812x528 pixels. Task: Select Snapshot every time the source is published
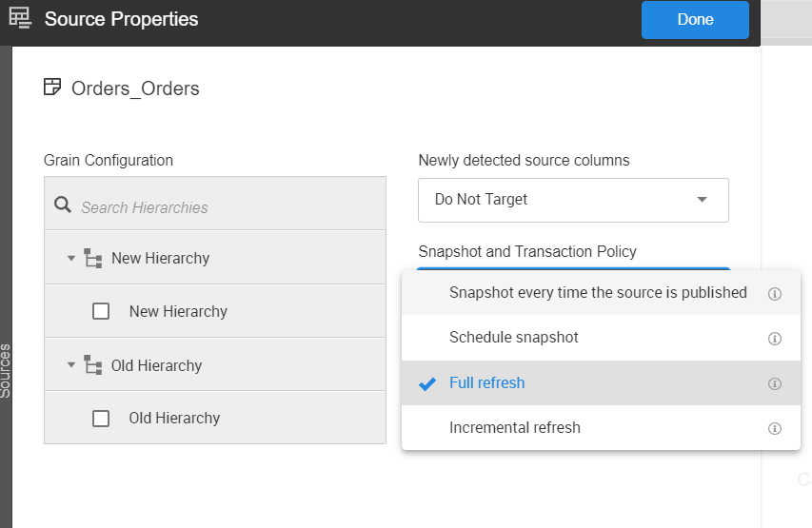pos(598,293)
